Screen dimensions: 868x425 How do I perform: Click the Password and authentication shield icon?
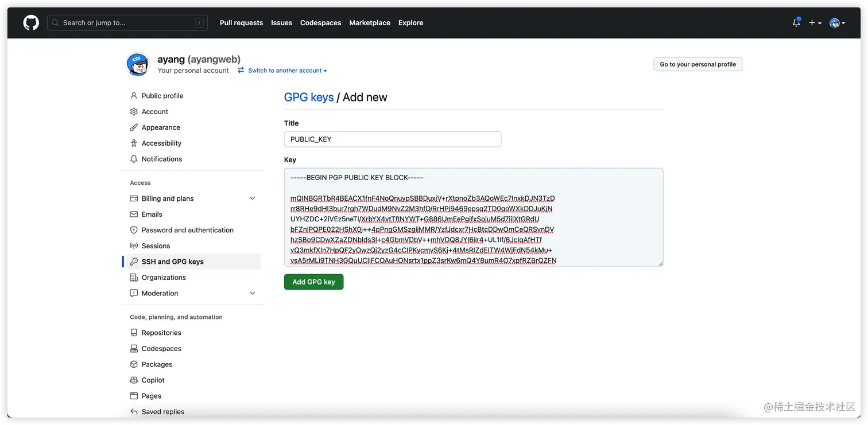(x=134, y=230)
